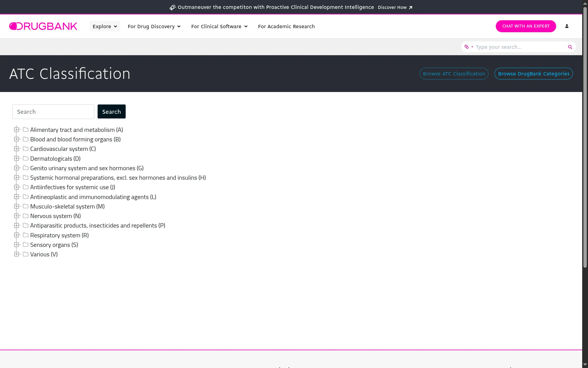Open For Clinical Software menu
Screen dimensions: 588x368
219,26
